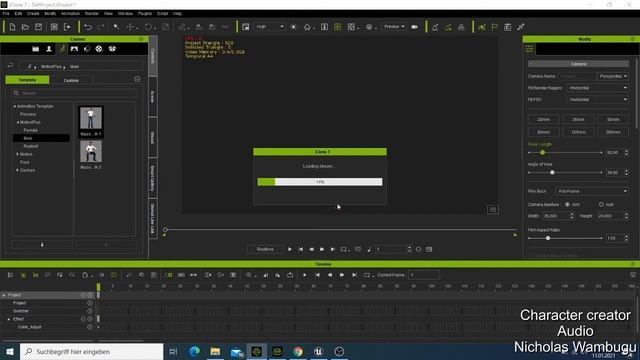Toggle the circle icon on the Effect track
The height and width of the screenshot is (360, 640).
[x=90, y=319]
